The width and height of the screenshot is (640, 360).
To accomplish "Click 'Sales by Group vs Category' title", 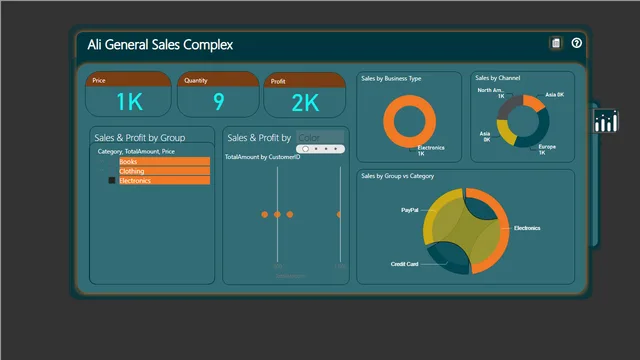I will click(398, 176).
